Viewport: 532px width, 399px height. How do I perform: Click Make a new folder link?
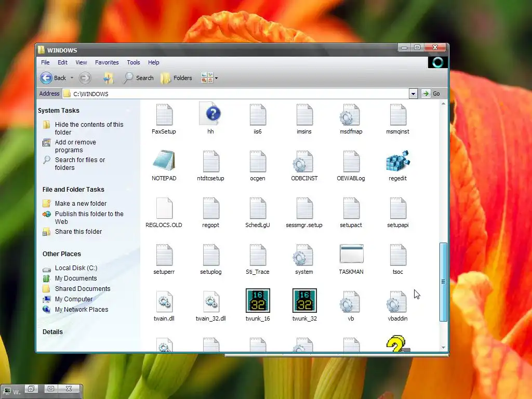81,204
